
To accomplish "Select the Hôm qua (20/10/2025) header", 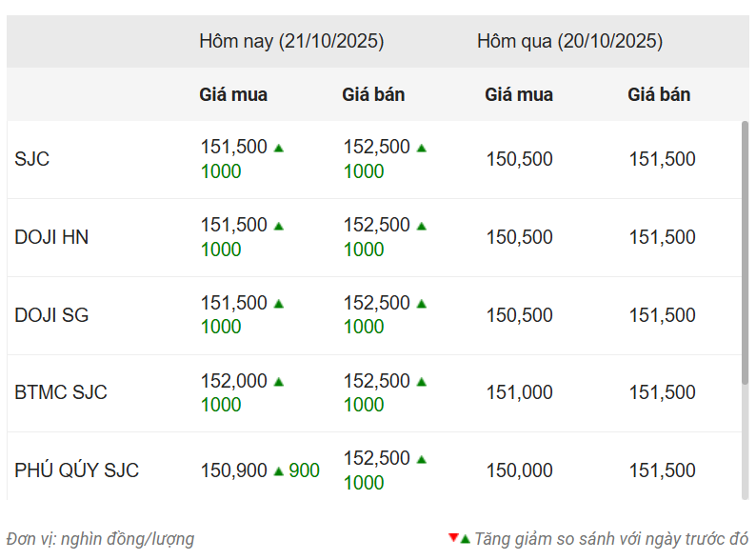I will (569, 42).
